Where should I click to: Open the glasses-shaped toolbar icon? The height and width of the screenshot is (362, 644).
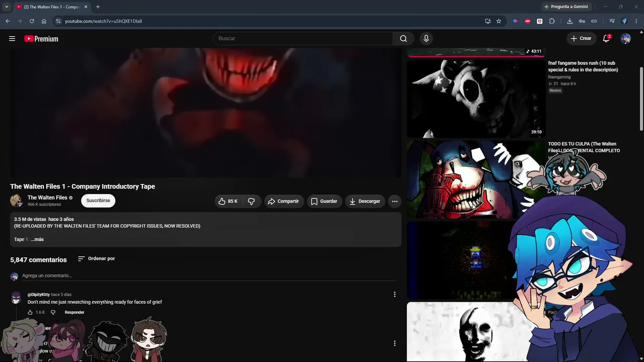pyautogui.click(x=582, y=21)
